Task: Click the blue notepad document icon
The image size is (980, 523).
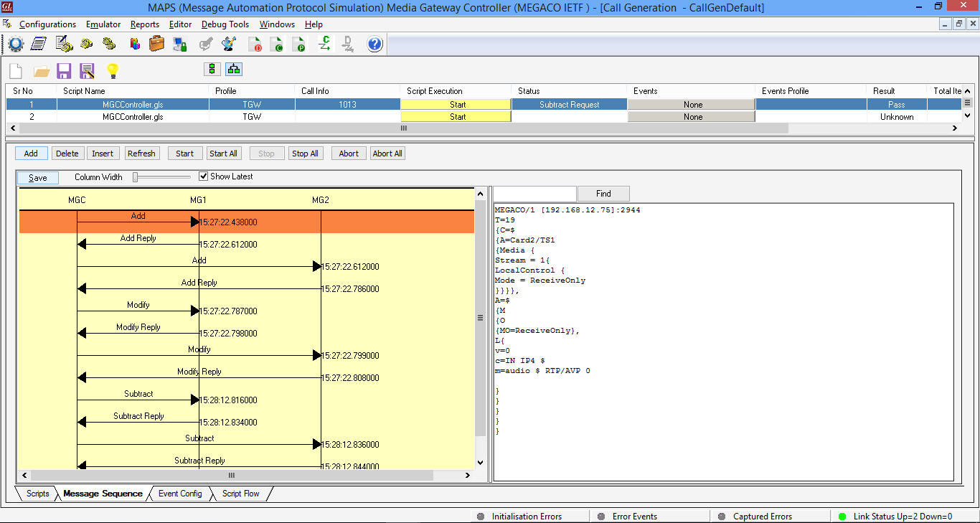Action: pos(39,44)
